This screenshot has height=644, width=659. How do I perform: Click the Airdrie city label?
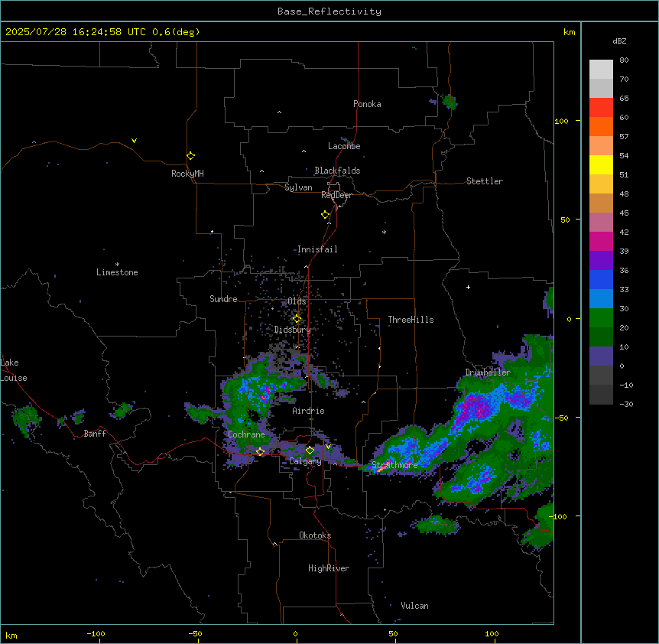309,411
